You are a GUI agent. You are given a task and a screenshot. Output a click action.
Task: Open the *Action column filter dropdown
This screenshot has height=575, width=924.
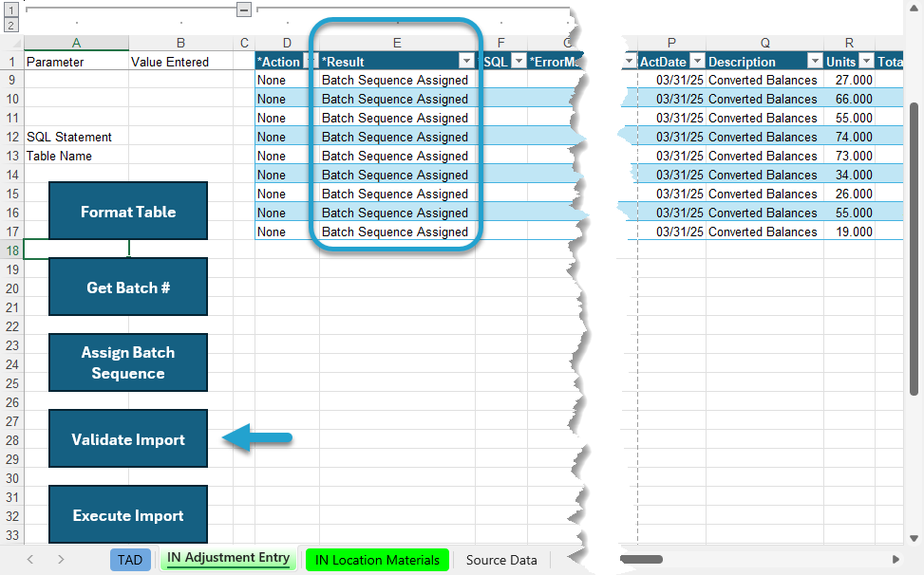tap(309, 62)
